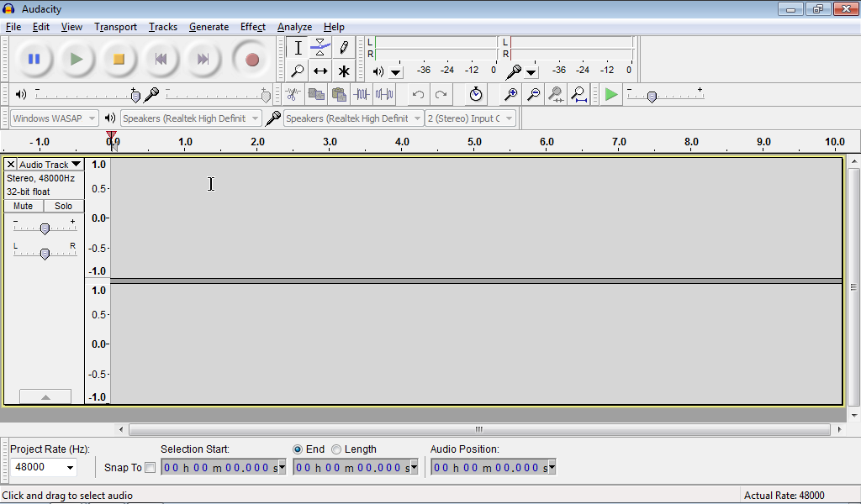The height and width of the screenshot is (504, 861).
Task: Click the track gain slider handle
Action: tap(45, 228)
